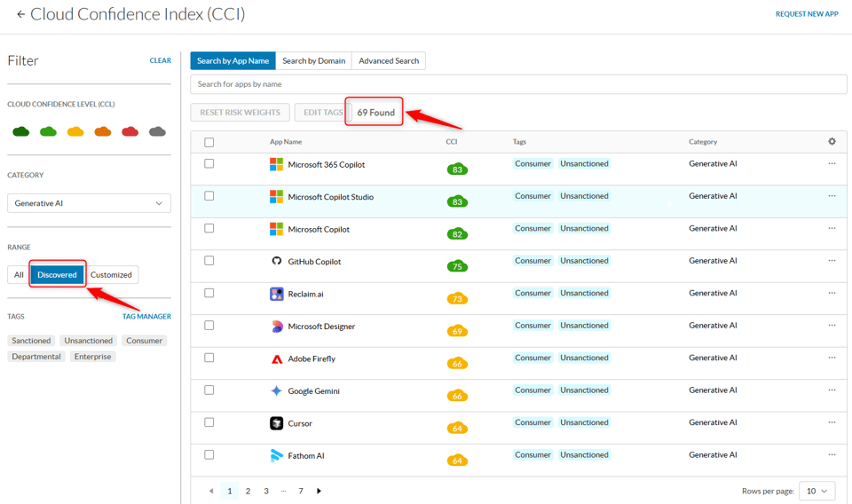Check the GitHub Copilot row checkbox

coord(209,261)
